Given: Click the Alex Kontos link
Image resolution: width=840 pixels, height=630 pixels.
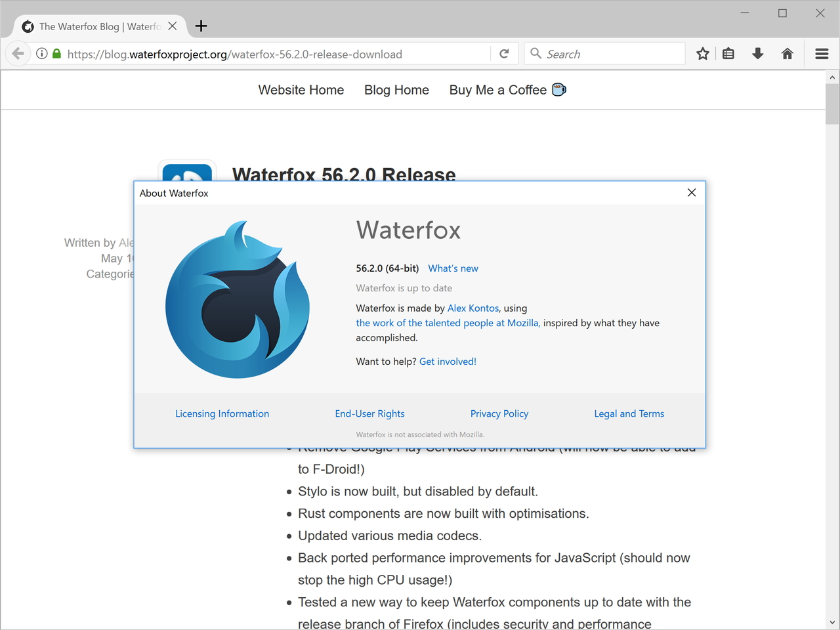Looking at the screenshot, I should pos(473,308).
